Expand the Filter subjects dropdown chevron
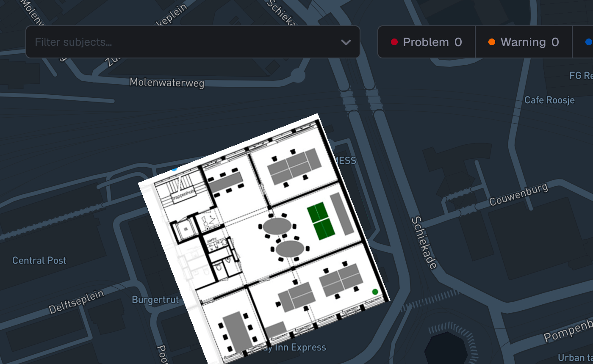The height and width of the screenshot is (364, 593). tap(346, 42)
